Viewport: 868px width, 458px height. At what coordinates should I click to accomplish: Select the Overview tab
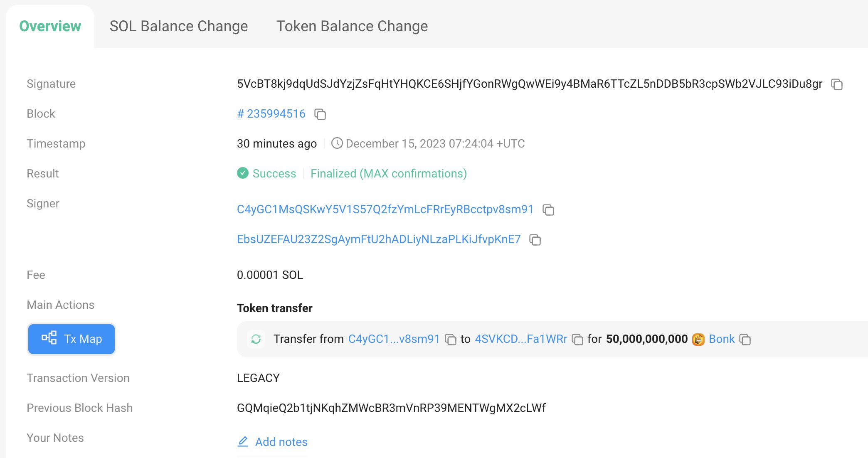coord(50,26)
